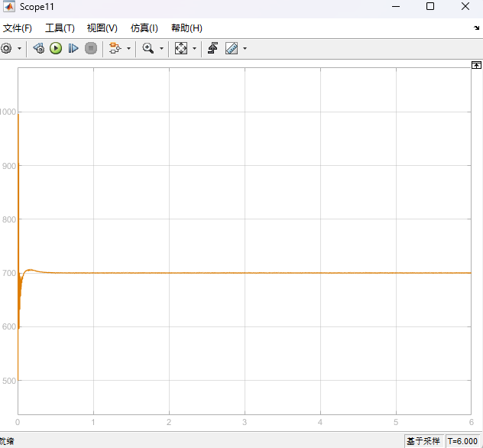Click the stop simulation button

[91, 48]
